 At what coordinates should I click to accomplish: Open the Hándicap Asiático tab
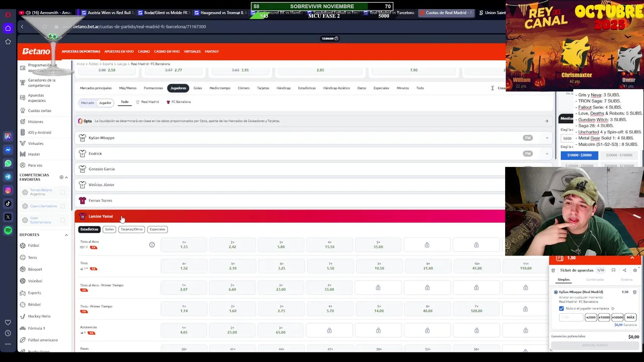[x=337, y=88]
